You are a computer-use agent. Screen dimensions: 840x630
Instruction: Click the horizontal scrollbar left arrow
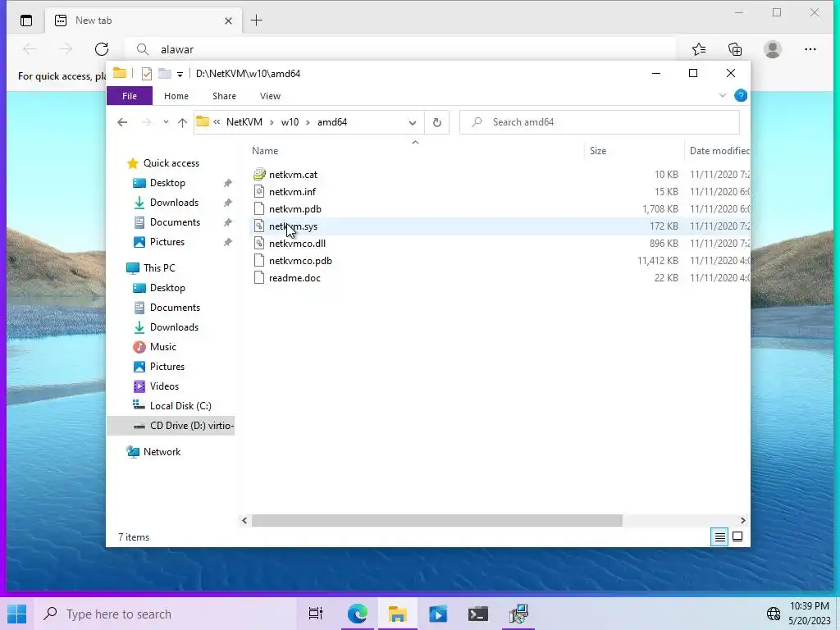pos(244,520)
